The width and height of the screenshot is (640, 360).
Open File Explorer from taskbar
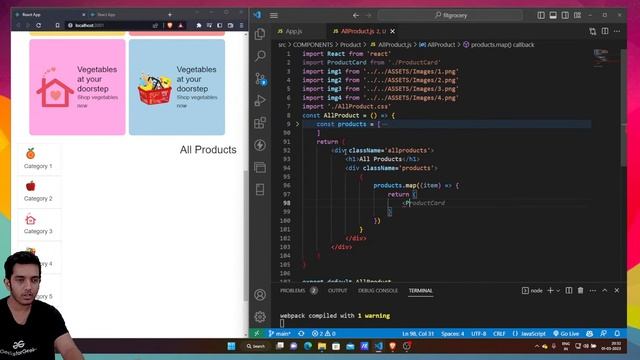pyautogui.click(x=322, y=346)
